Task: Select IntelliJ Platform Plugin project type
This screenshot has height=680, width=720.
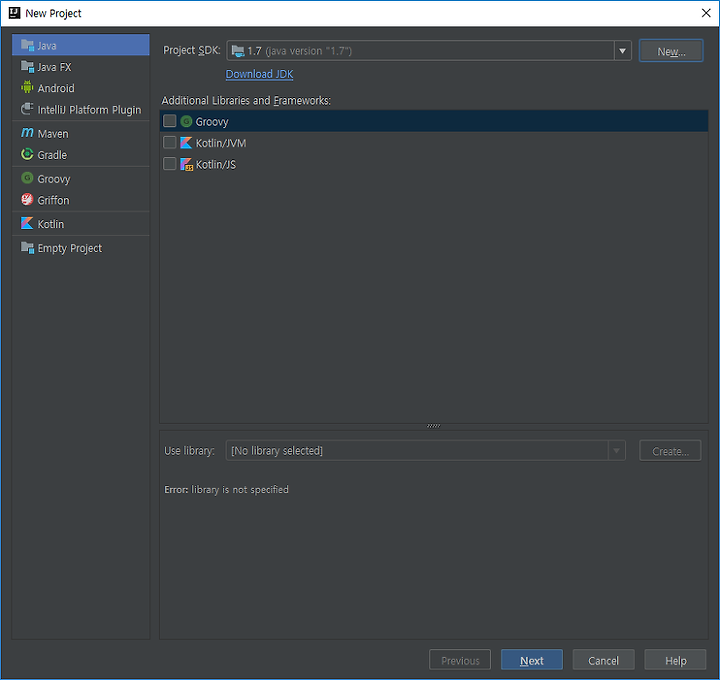Action: [81, 109]
